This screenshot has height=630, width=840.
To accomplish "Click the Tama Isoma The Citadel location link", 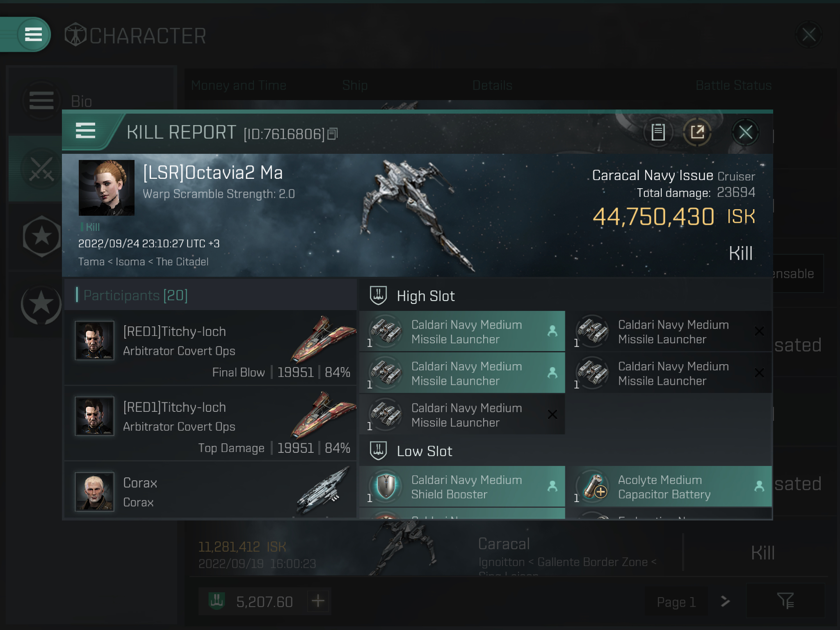I will tap(144, 262).
